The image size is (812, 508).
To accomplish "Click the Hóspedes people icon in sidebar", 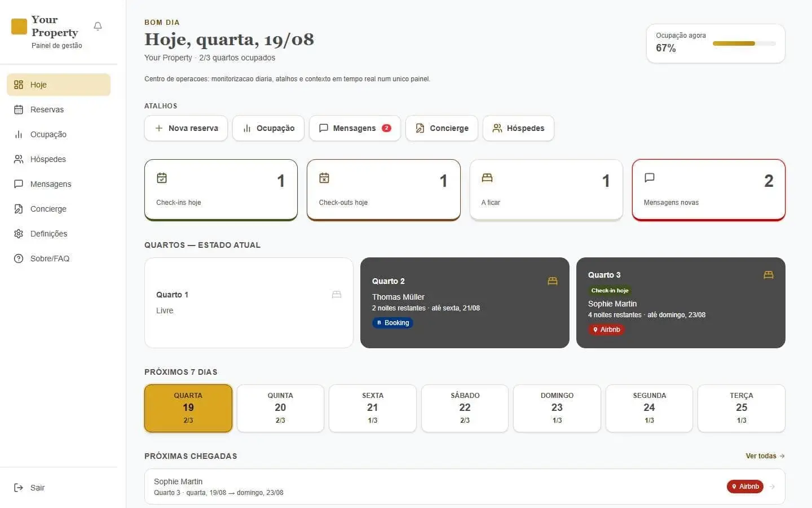I will pos(19,159).
